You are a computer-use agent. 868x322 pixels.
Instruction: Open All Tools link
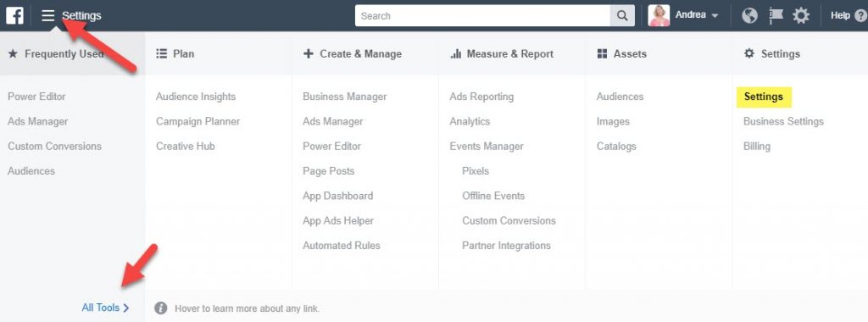(x=105, y=308)
